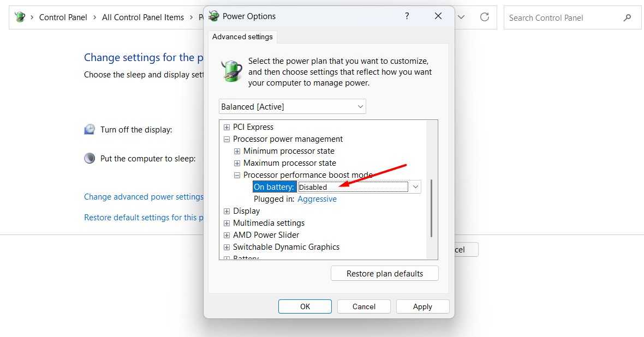Open the Disabled dropdown for On battery
Screen dimensions: 644x337
tap(416, 186)
